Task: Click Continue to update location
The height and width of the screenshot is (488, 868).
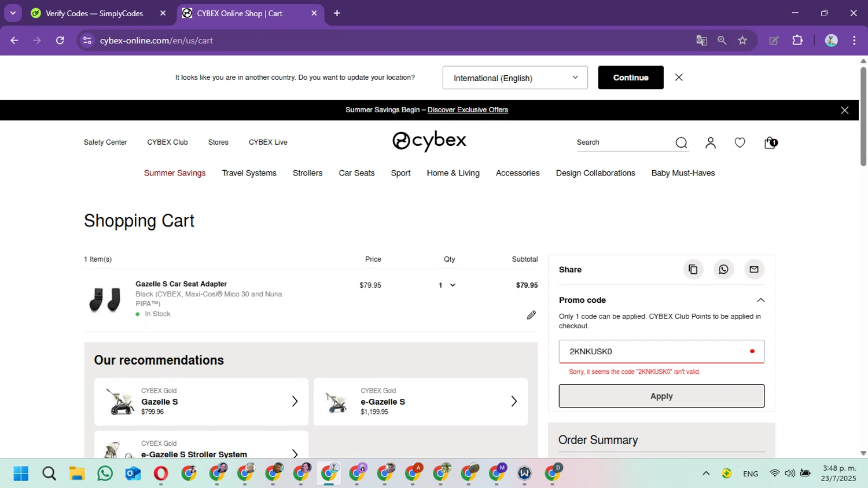Action: 631,78
